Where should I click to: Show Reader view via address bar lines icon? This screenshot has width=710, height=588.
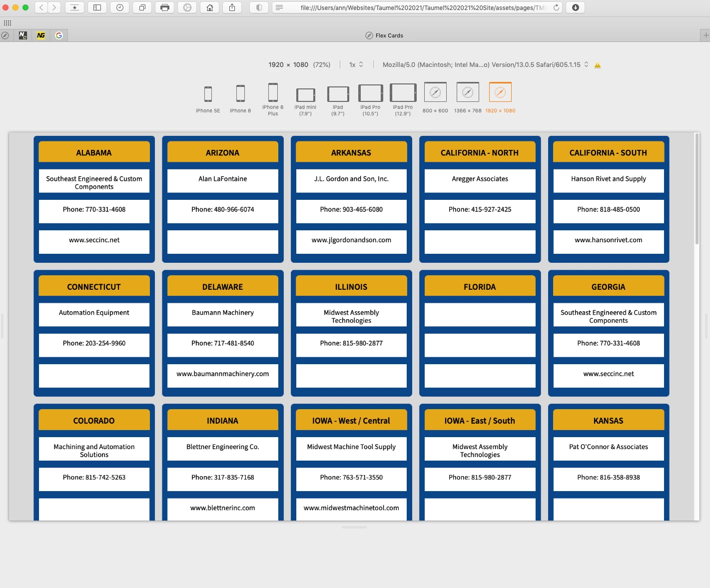coord(279,7)
